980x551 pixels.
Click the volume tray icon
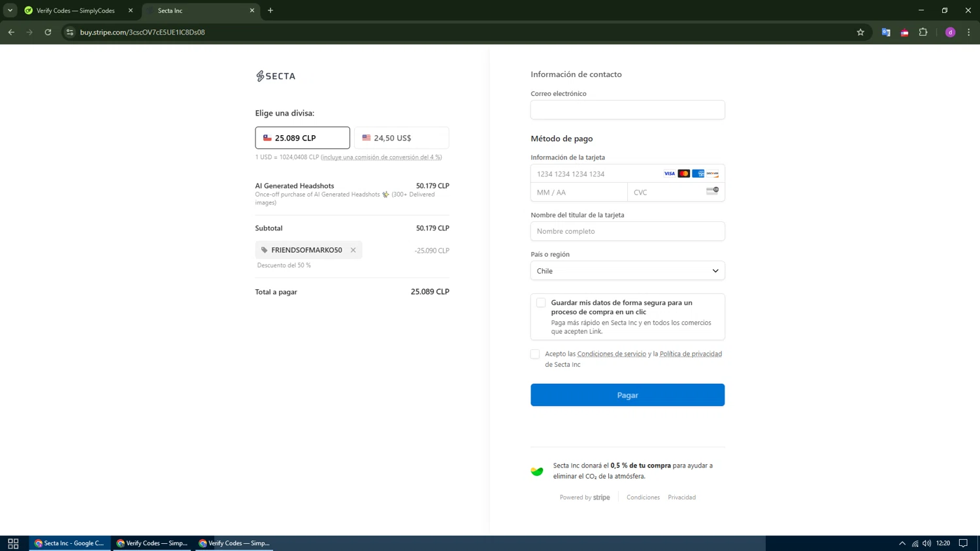click(926, 543)
